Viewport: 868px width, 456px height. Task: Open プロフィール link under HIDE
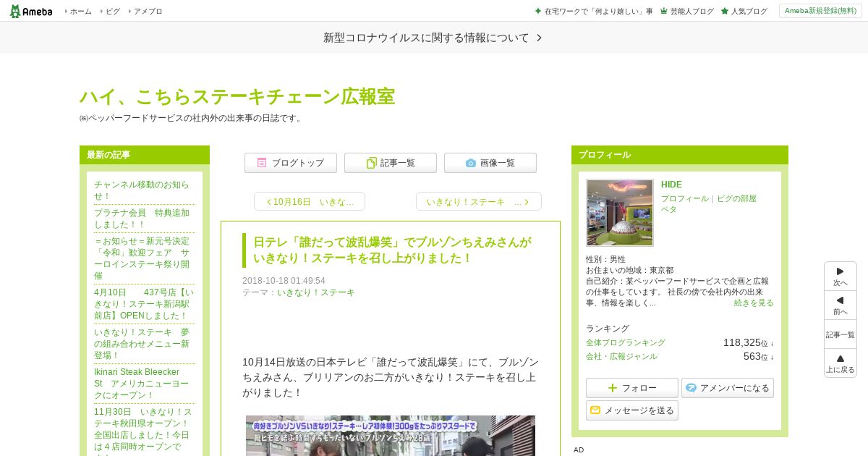click(685, 198)
